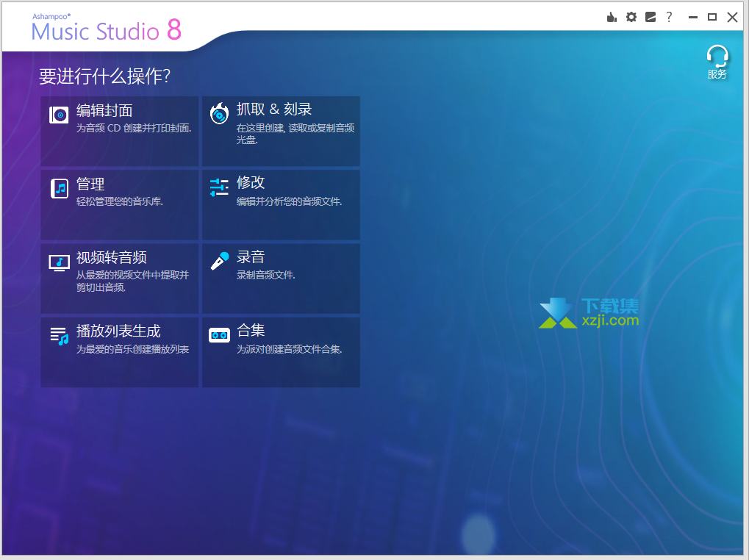Click the 视频转音频 monitor icon
This screenshot has width=749, height=560.
pos(60,262)
